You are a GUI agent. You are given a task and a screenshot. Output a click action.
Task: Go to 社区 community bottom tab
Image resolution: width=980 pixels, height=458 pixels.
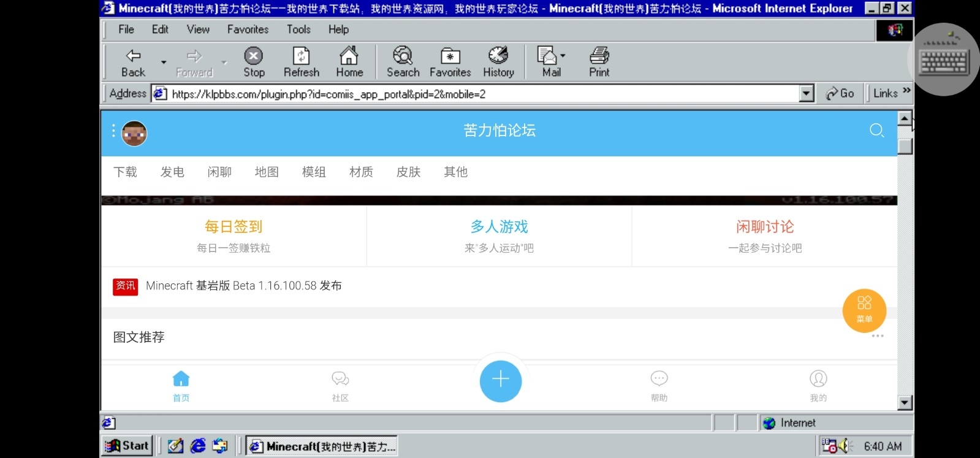coord(340,386)
